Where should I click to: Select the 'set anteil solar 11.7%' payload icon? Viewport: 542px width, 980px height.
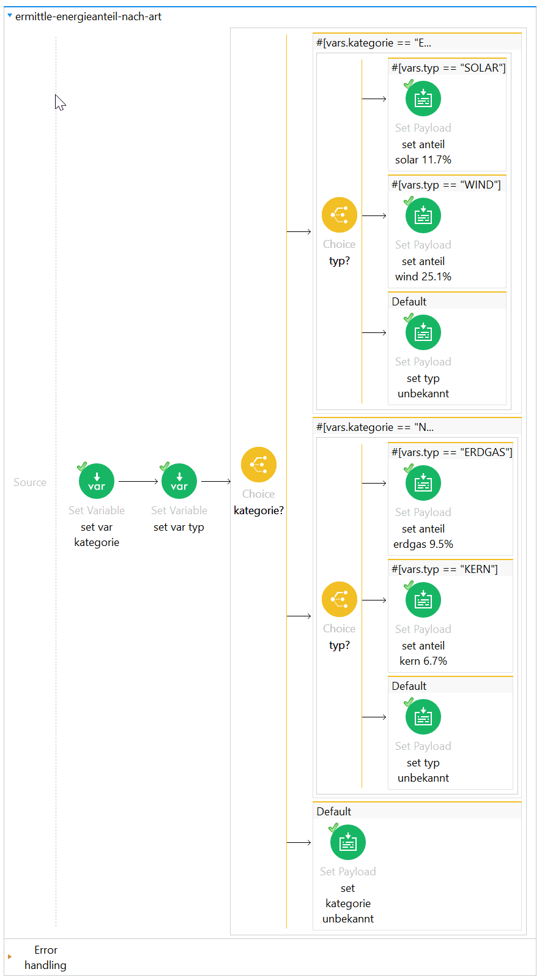click(x=423, y=99)
